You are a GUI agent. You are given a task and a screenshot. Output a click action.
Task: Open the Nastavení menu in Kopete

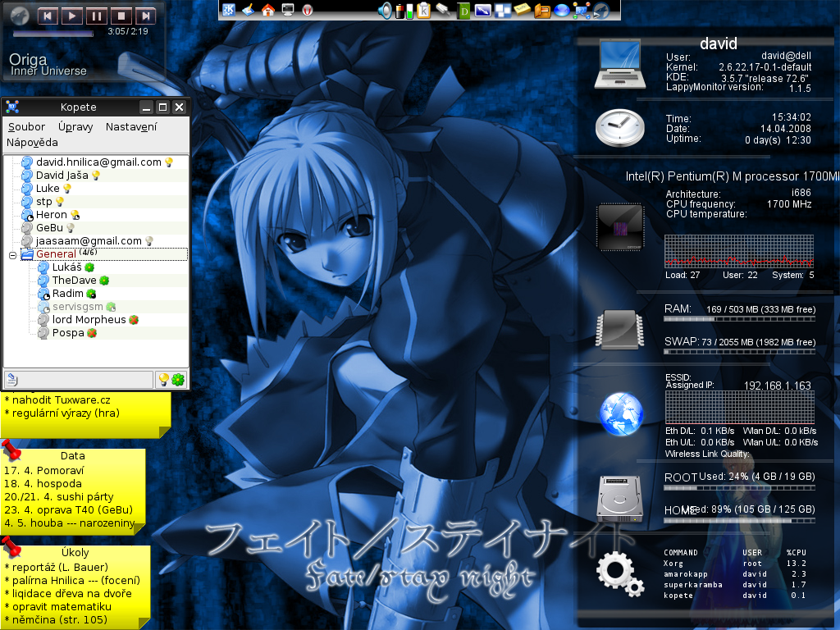[x=131, y=127]
